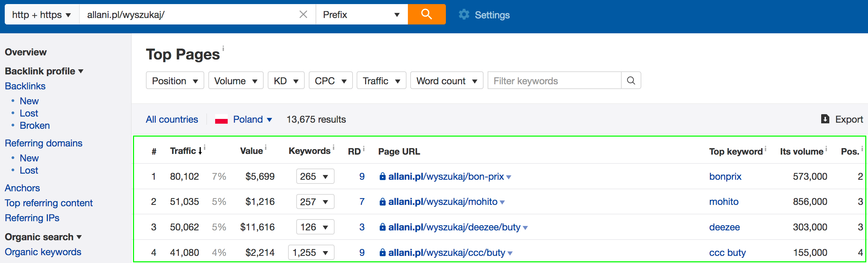Image resolution: width=868 pixels, height=263 pixels.
Task: Expand arrow after deezee/buty page URL
Action: 525,228
